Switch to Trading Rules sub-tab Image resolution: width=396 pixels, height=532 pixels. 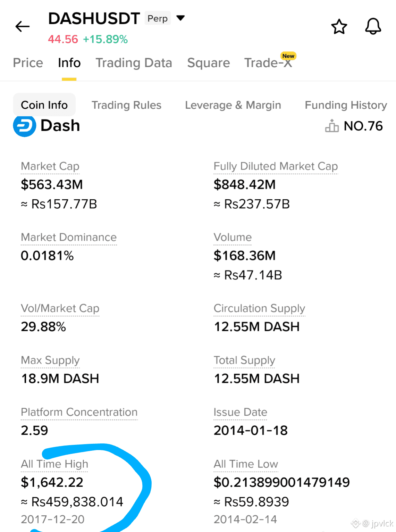point(126,105)
